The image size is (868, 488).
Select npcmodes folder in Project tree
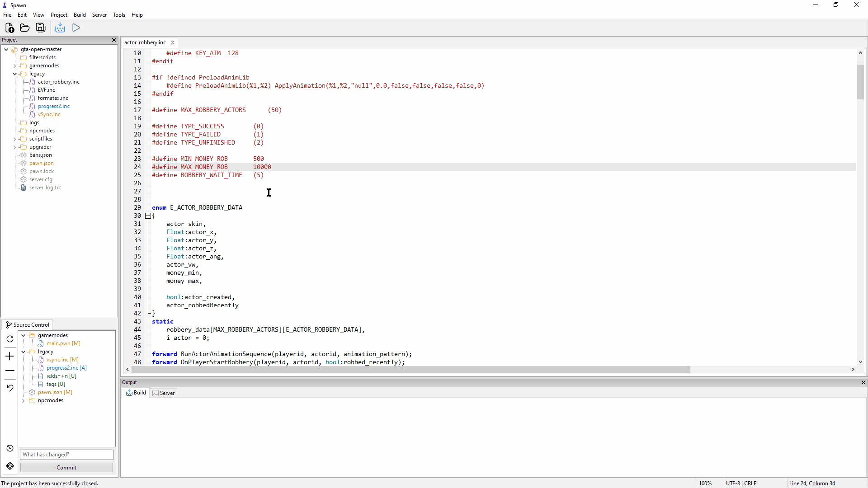(x=42, y=131)
